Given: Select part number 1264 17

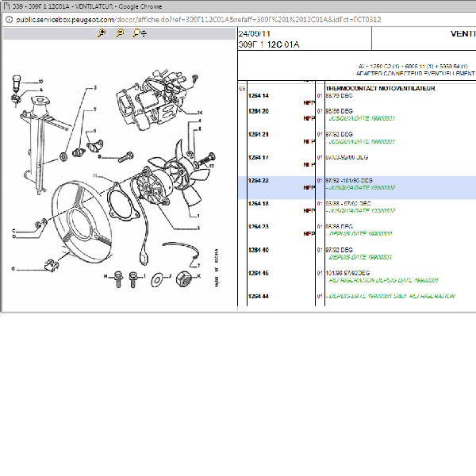Looking at the screenshot, I should (259, 157).
